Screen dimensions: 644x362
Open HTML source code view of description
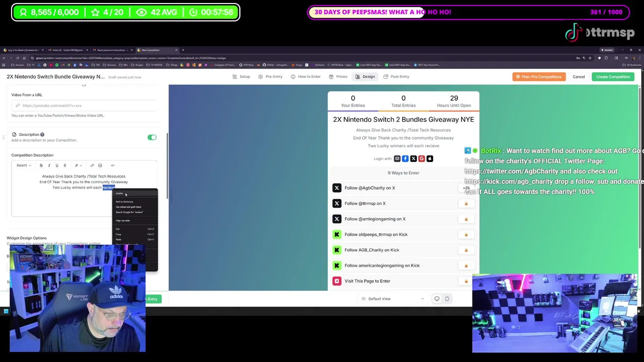(x=113, y=165)
